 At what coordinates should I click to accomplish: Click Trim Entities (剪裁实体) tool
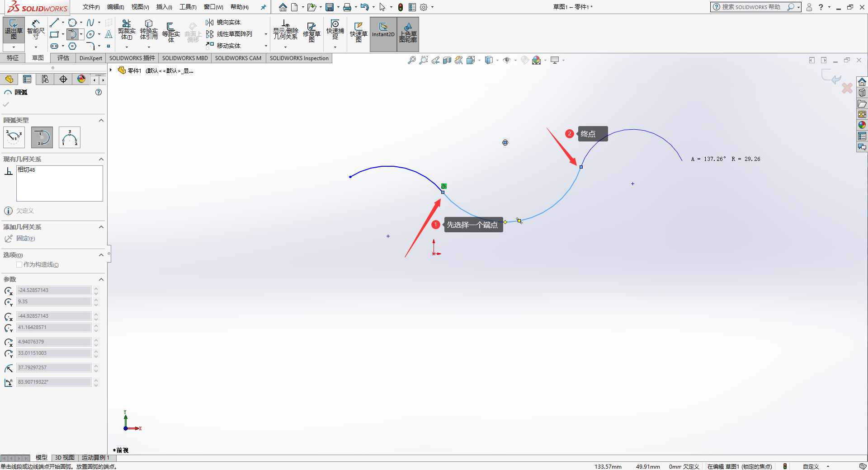pyautogui.click(x=127, y=30)
